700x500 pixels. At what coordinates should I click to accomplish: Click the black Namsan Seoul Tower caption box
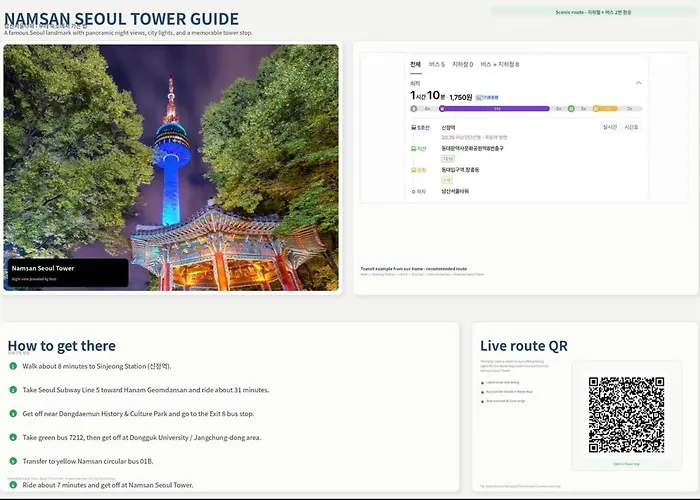68,272
